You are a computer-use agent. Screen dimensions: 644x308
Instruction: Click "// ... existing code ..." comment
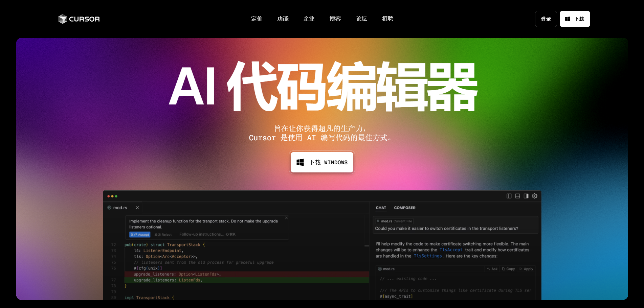pyautogui.click(x=408, y=279)
